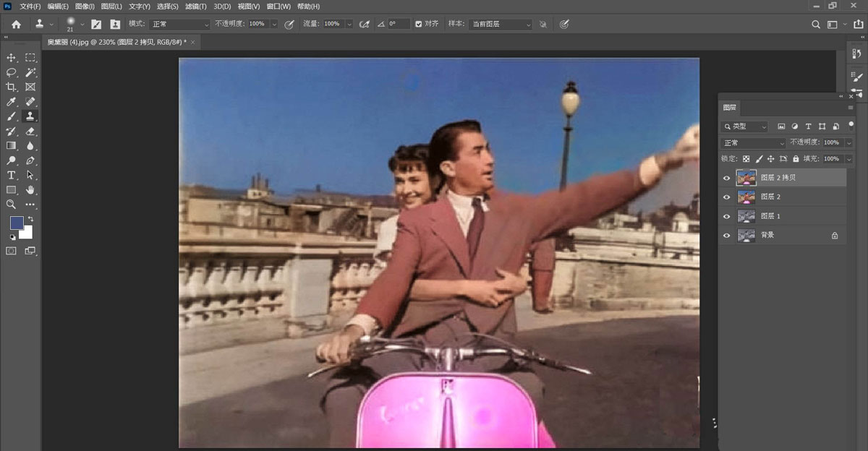Pick the Eyedropper tool

click(12, 102)
